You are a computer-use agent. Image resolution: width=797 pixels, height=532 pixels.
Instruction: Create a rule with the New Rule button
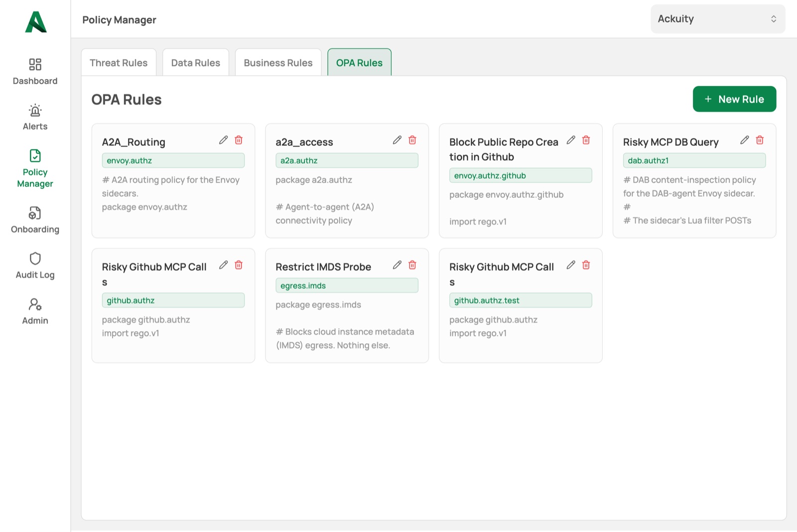[734, 99]
